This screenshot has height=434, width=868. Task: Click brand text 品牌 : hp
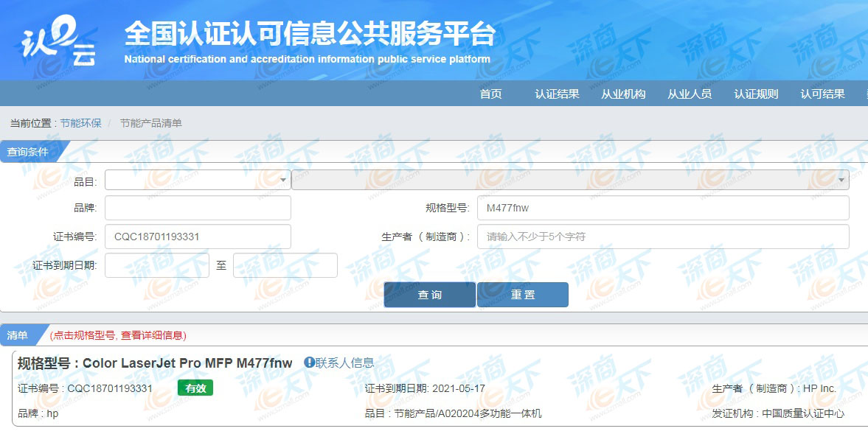coord(38,413)
